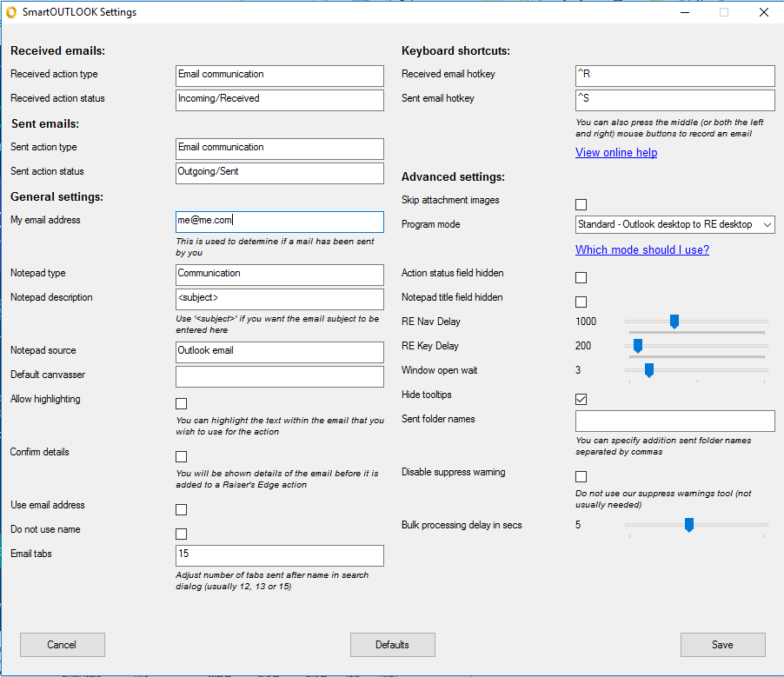Open the Which mode should I use link
The image size is (784, 677).
[x=642, y=249]
